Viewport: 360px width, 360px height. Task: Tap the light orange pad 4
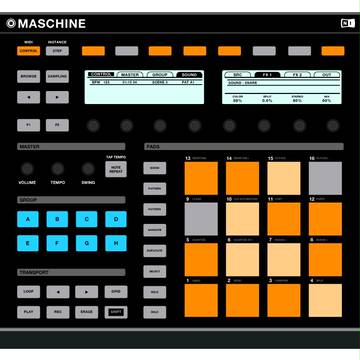(x=325, y=300)
